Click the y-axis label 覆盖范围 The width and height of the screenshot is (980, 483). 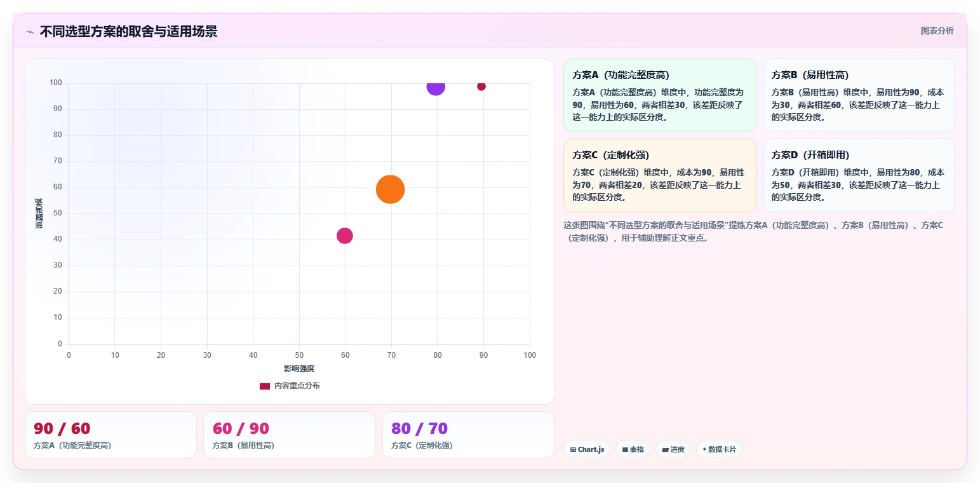[39, 214]
